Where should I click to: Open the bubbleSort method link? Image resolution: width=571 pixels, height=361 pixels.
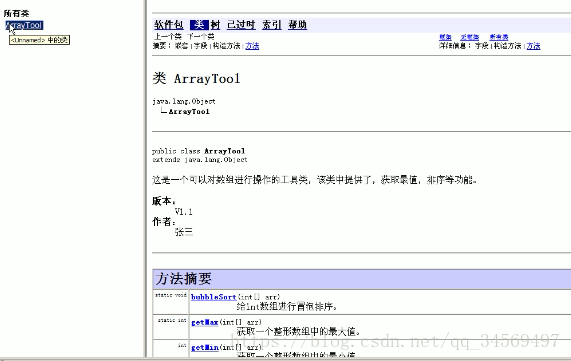214,297
